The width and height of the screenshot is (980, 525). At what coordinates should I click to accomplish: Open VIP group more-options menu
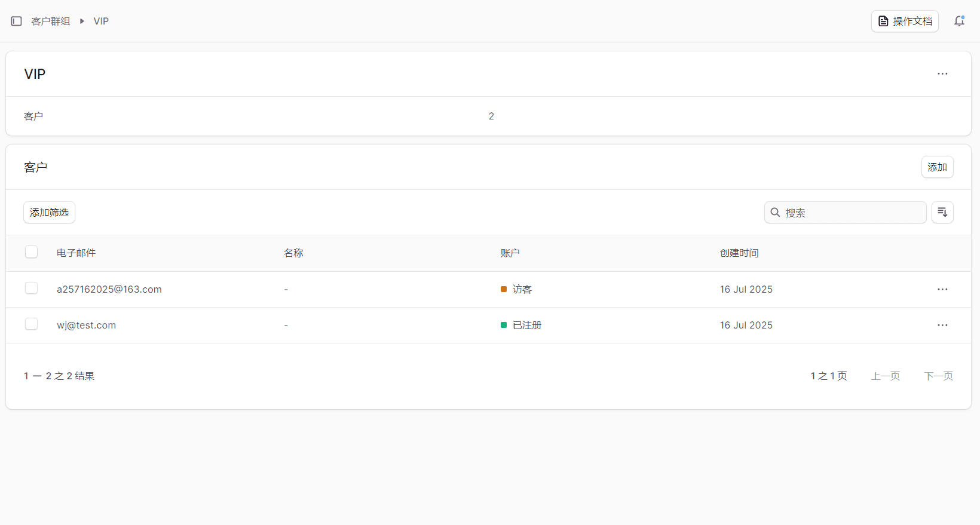click(942, 73)
